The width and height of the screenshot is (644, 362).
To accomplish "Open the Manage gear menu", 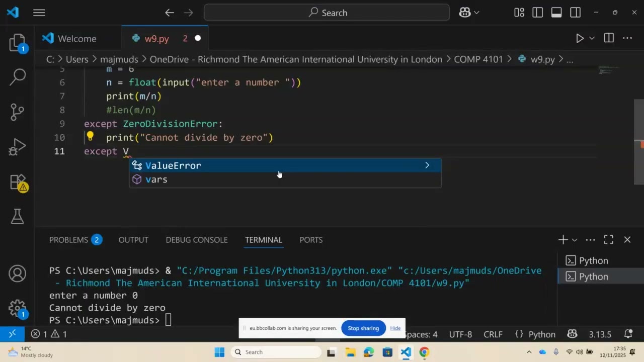I will [18, 308].
